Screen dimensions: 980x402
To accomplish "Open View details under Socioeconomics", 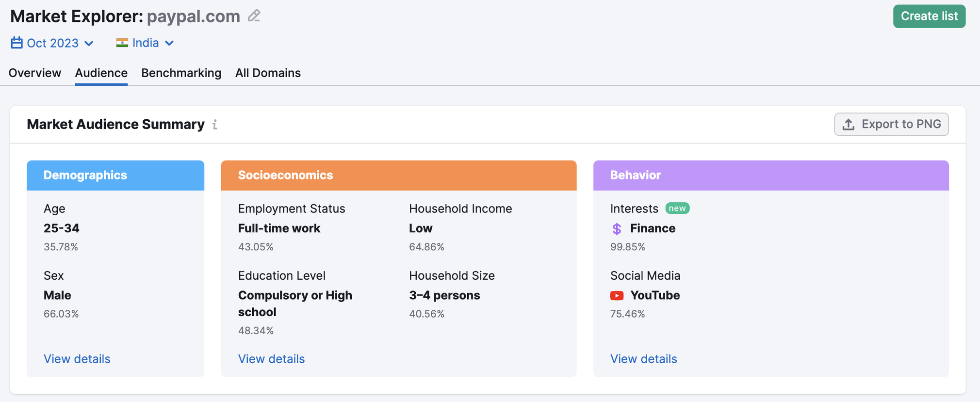I will pos(271,359).
